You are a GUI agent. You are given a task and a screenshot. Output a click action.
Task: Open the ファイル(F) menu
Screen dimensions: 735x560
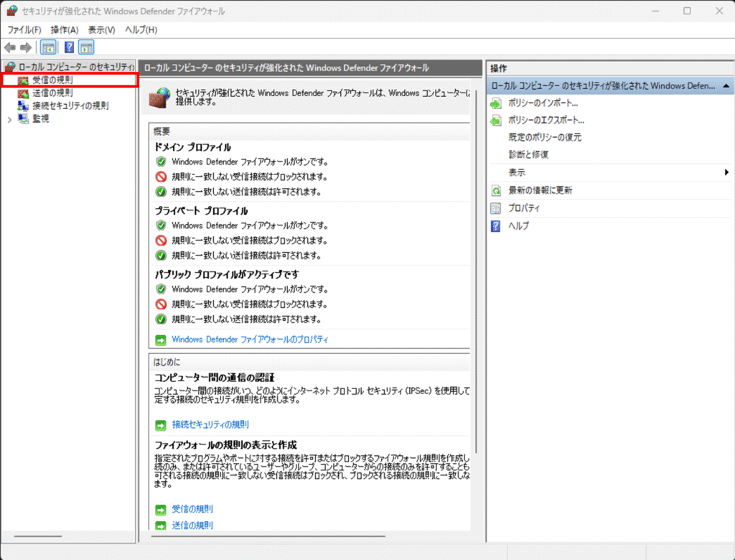coord(24,30)
